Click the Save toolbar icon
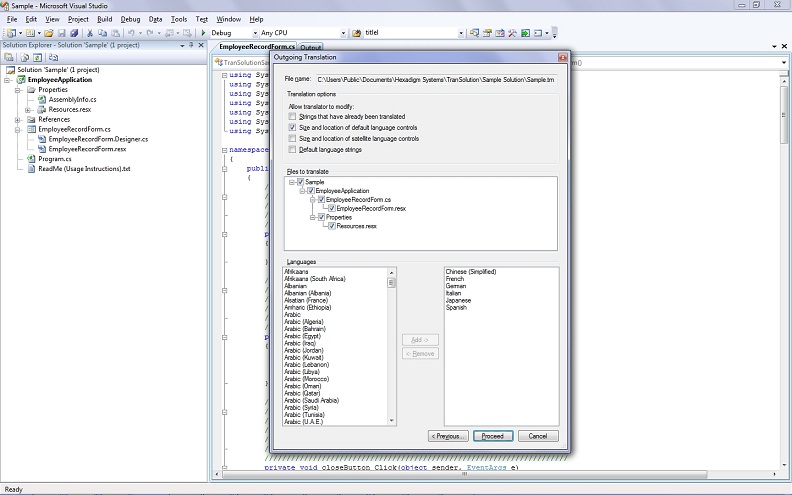The height and width of the screenshot is (495, 792). tap(62, 33)
